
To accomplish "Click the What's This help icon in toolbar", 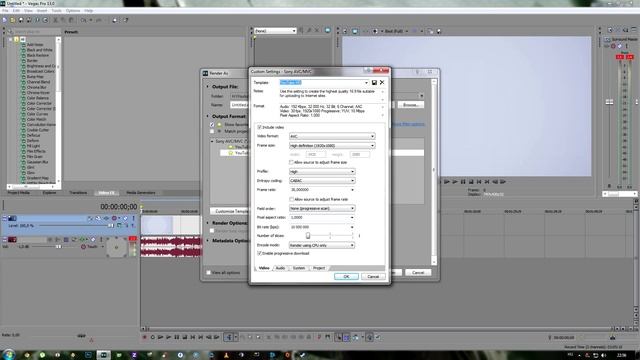I will 126,20.
